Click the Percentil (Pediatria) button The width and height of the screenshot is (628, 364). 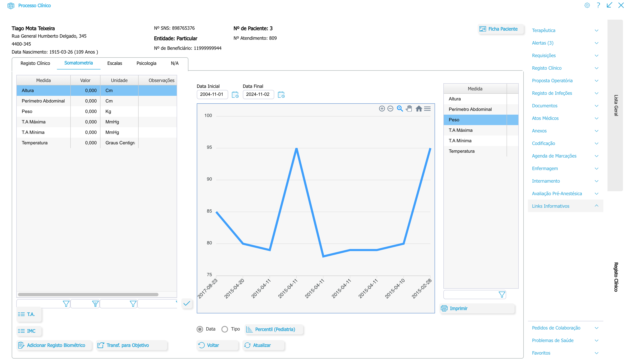274,329
